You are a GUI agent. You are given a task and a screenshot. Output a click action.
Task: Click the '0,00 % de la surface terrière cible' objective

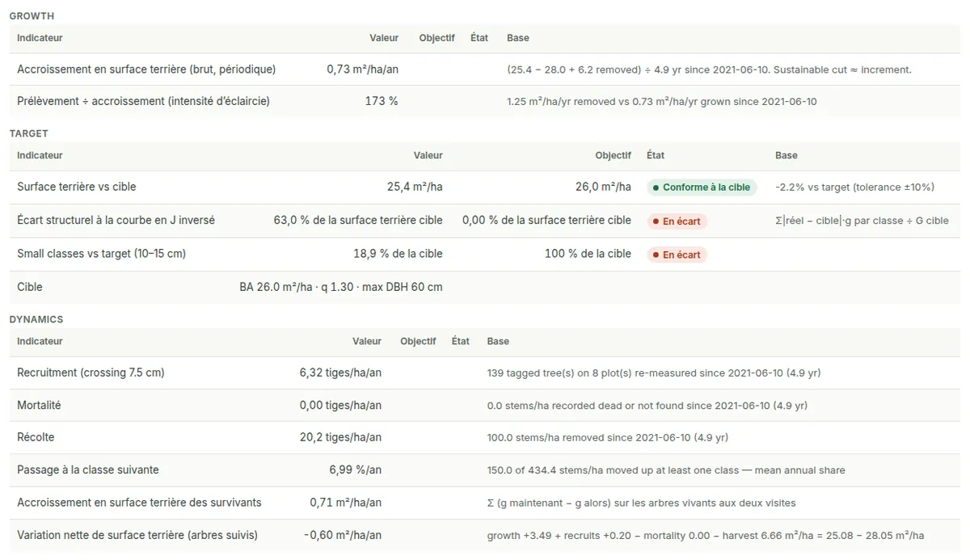click(x=546, y=220)
